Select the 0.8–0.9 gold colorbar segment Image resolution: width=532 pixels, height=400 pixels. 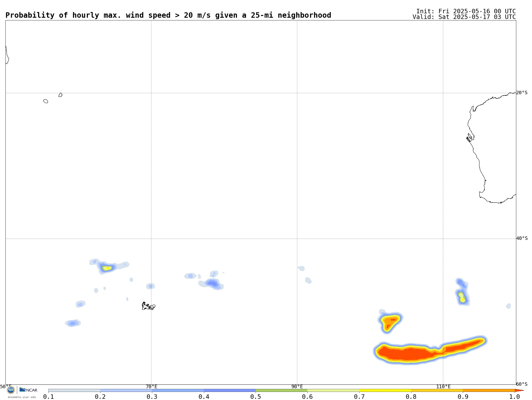437,390
